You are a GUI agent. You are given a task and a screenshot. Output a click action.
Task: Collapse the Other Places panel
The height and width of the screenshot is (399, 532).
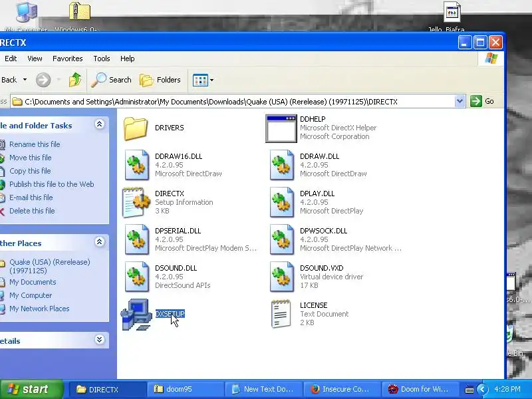pyautogui.click(x=99, y=242)
